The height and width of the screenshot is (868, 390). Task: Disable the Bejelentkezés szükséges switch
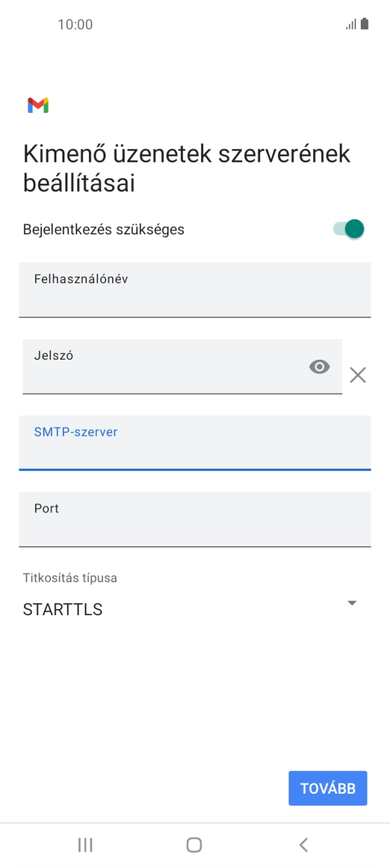[x=350, y=228]
